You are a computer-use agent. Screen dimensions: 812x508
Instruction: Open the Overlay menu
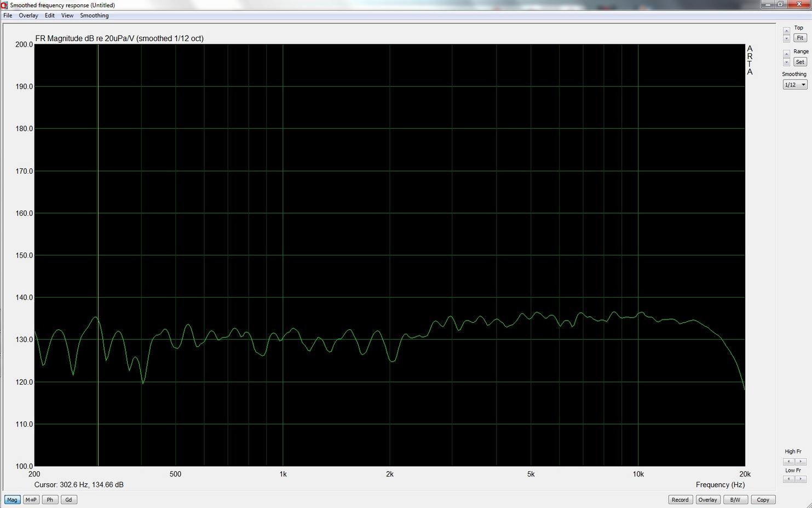(x=28, y=15)
